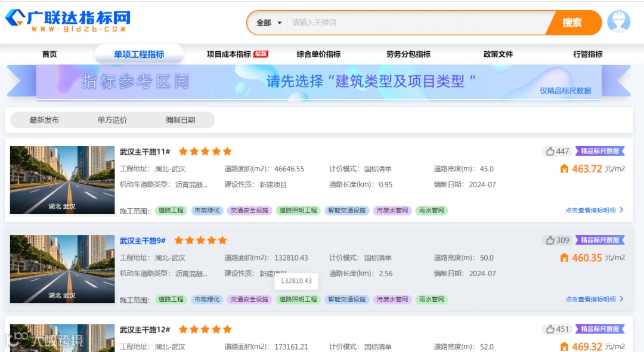Viewport: 644px width, 352px height.
Task: Click the star rating of 武汉主干路11#
Action: pos(205,152)
